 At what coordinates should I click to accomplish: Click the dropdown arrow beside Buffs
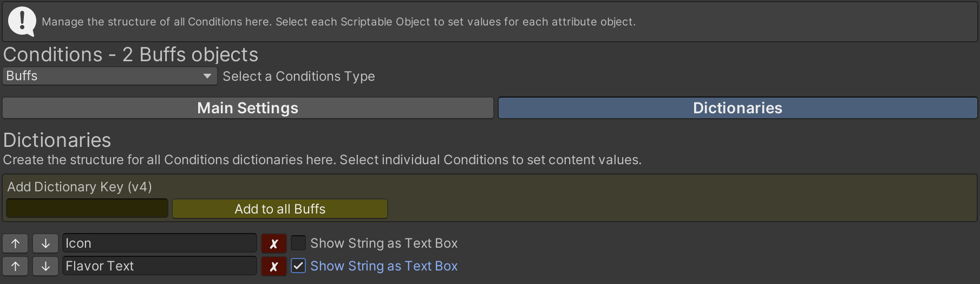207,76
